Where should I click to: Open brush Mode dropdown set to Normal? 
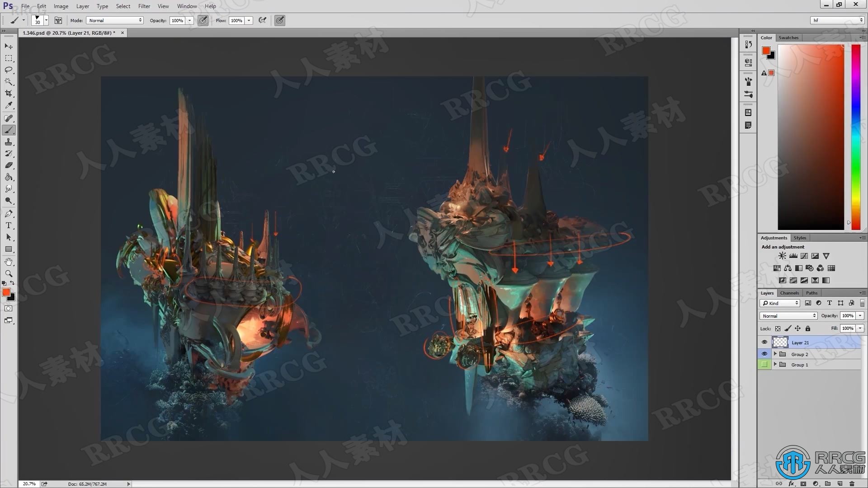click(115, 20)
